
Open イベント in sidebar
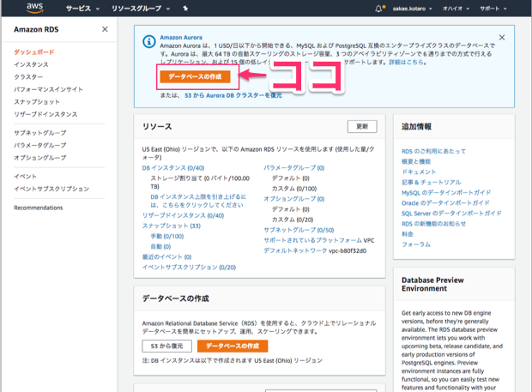(25, 177)
